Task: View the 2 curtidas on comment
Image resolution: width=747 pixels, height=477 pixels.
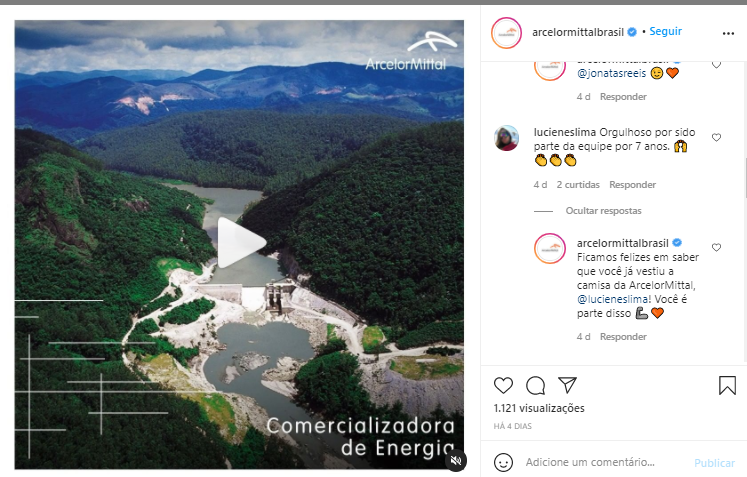Action: click(x=578, y=184)
